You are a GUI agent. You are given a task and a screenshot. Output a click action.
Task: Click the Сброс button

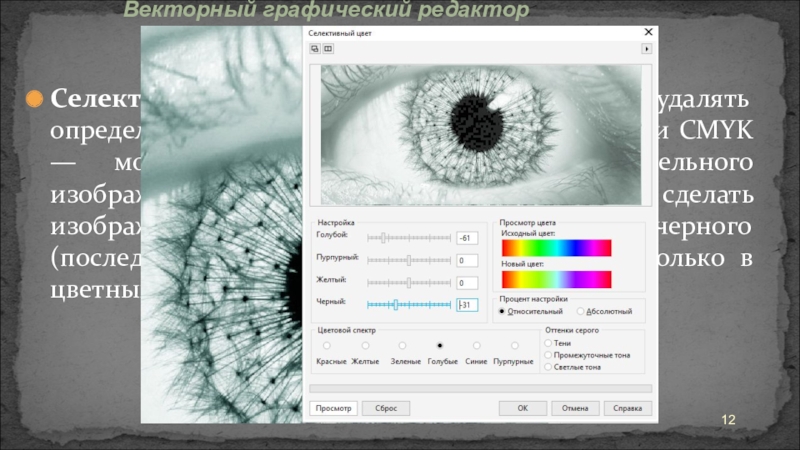(x=386, y=408)
